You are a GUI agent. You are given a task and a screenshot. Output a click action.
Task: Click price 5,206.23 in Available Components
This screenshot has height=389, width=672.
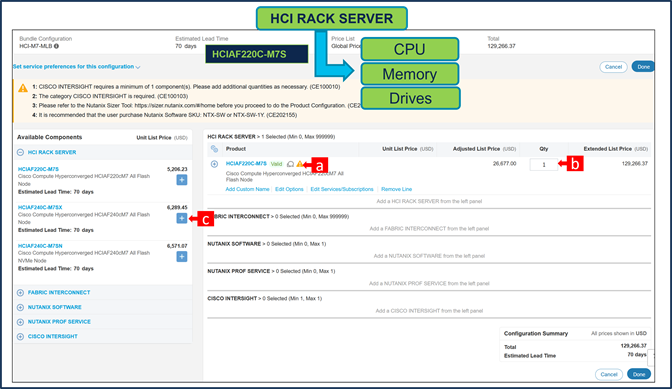pyautogui.click(x=177, y=169)
